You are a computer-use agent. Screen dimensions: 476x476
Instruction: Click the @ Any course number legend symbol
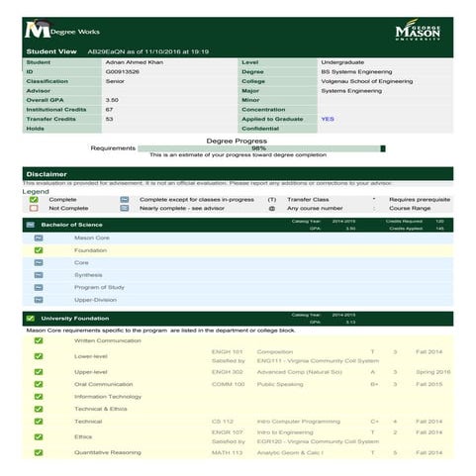click(272, 209)
